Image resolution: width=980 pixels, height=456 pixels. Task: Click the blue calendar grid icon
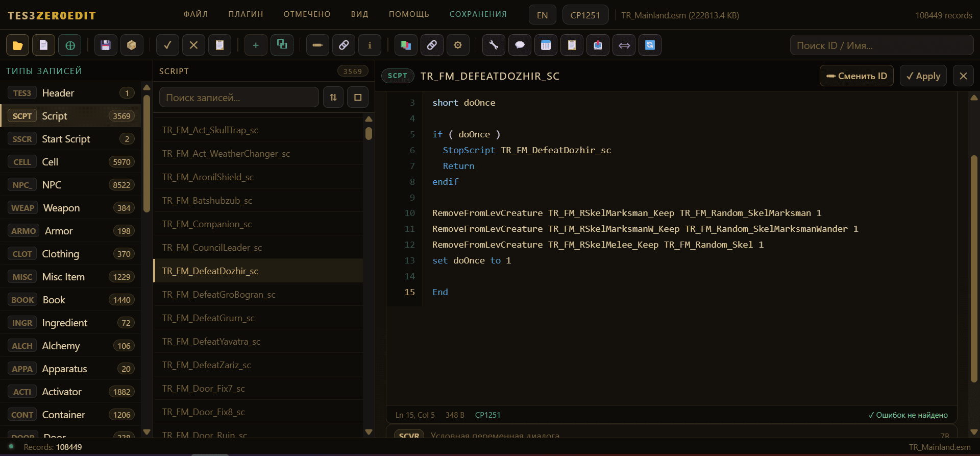point(546,45)
